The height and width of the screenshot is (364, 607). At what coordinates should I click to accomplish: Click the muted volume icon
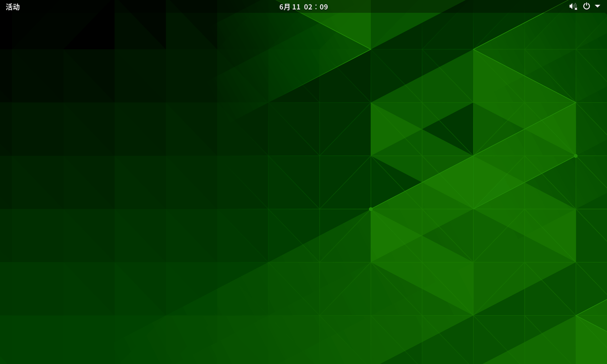tap(573, 6)
